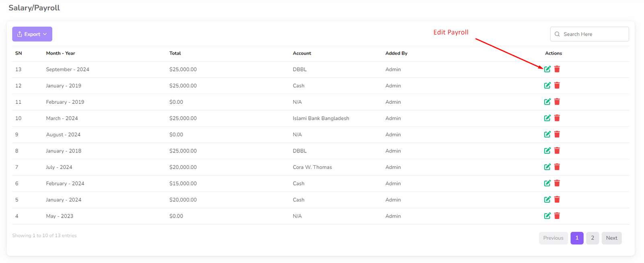
Task: Edit the May - 2023 payroll row
Action: [x=547, y=216]
